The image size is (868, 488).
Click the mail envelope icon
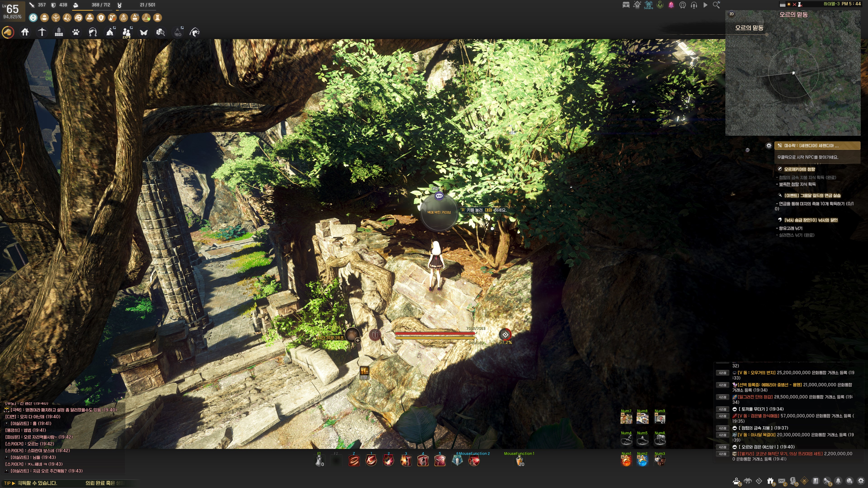pos(782,481)
